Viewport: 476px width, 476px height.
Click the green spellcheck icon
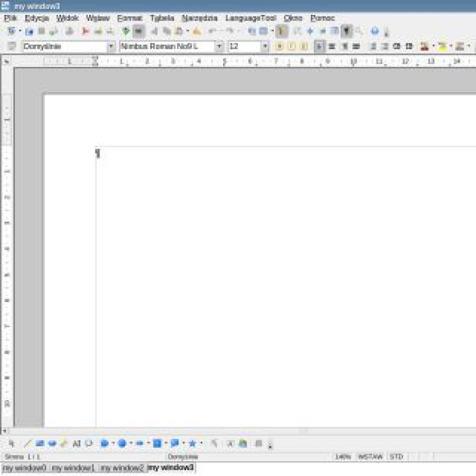(x=126, y=31)
